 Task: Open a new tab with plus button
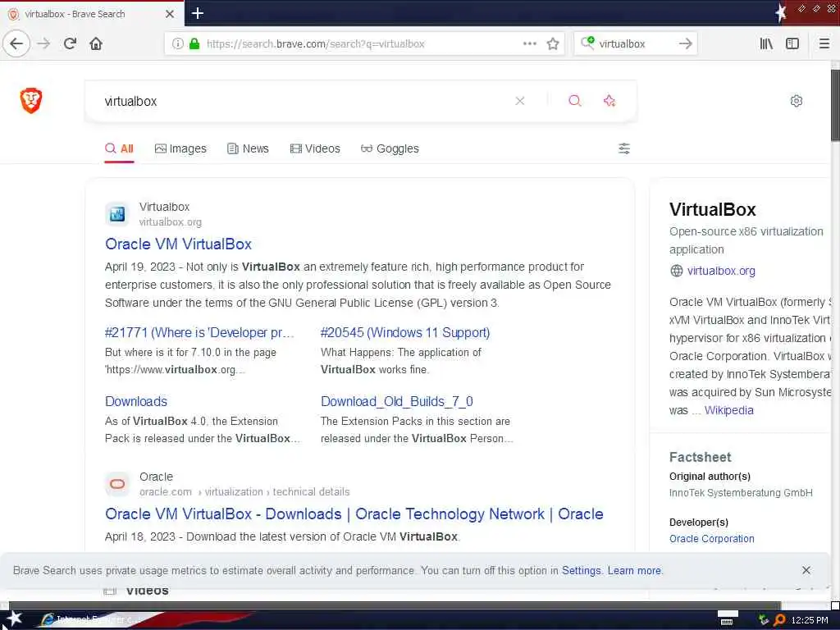click(198, 13)
